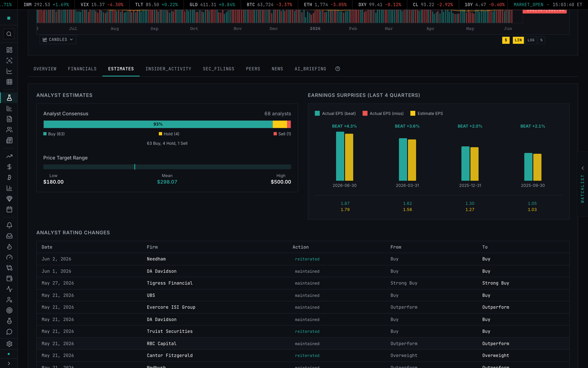This screenshot has height=368, width=588.
Task: Expand the WATCHLIST side panel
Action: click(582, 184)
